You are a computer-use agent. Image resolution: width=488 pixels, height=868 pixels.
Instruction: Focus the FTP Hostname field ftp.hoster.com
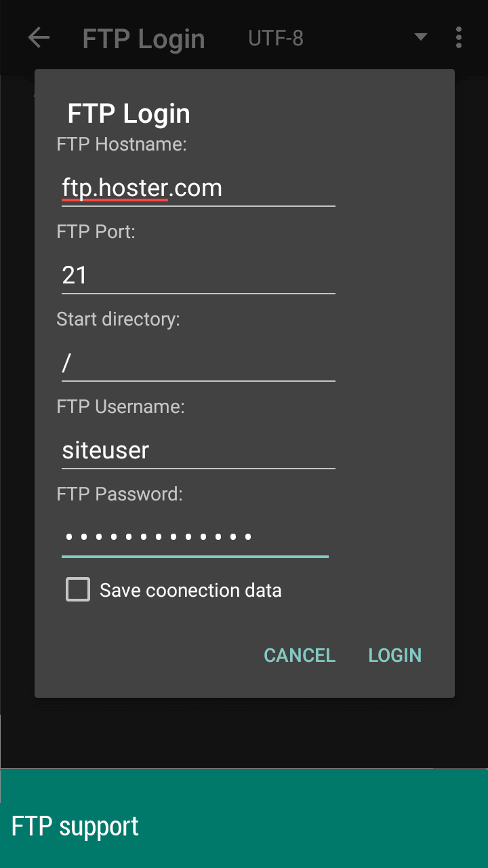[198, 188]
